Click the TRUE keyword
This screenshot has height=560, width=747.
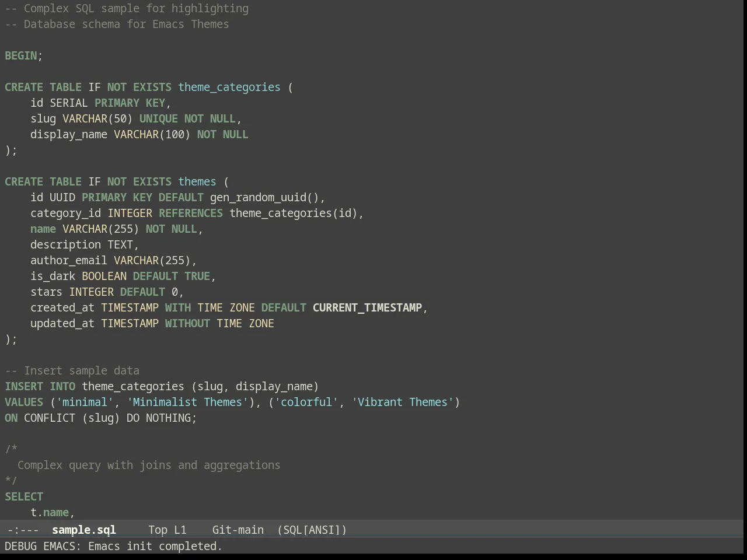pos(197,276)
